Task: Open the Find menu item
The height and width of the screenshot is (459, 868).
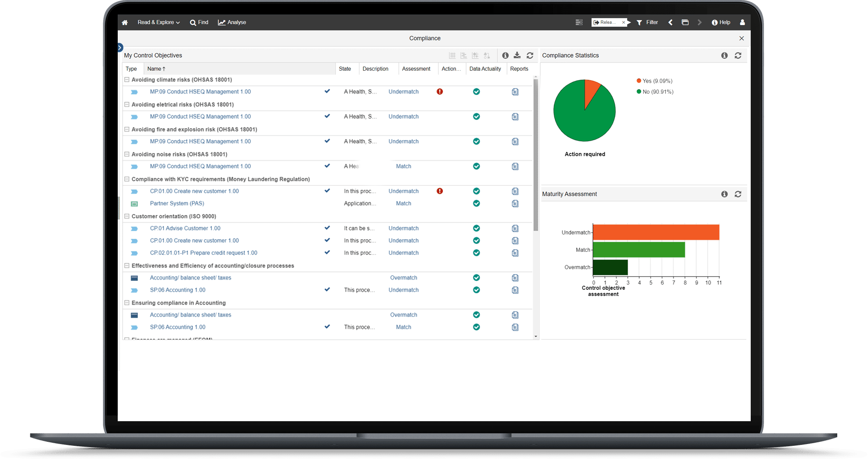Action: click(199, 22)
